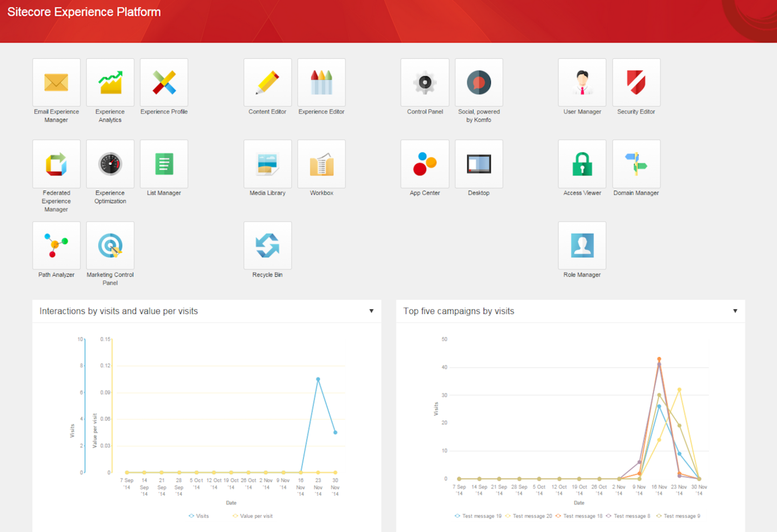777x532 pixels.
Task: Open the Recycle Bin
Action: (267, 245)
